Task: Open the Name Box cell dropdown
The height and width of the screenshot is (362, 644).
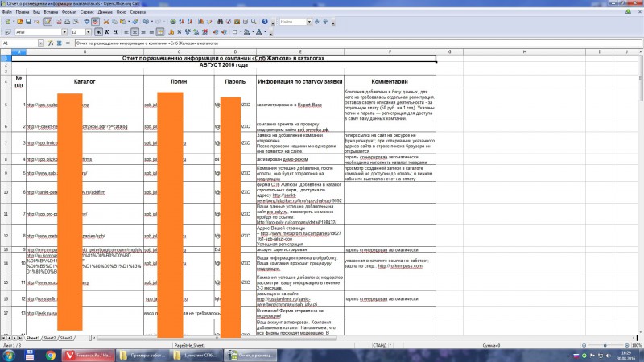Action: [x=41, y=43]
